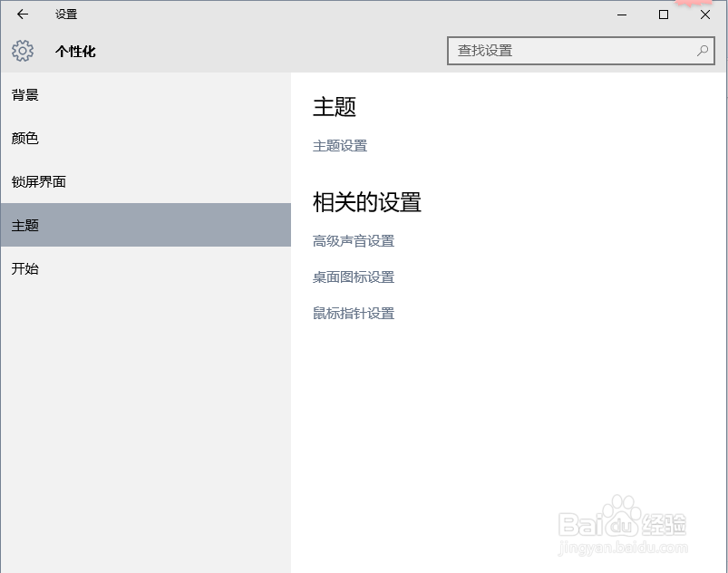Click the magnifier icon in search box
Screen dimensions: 728x573
(703, 51)
